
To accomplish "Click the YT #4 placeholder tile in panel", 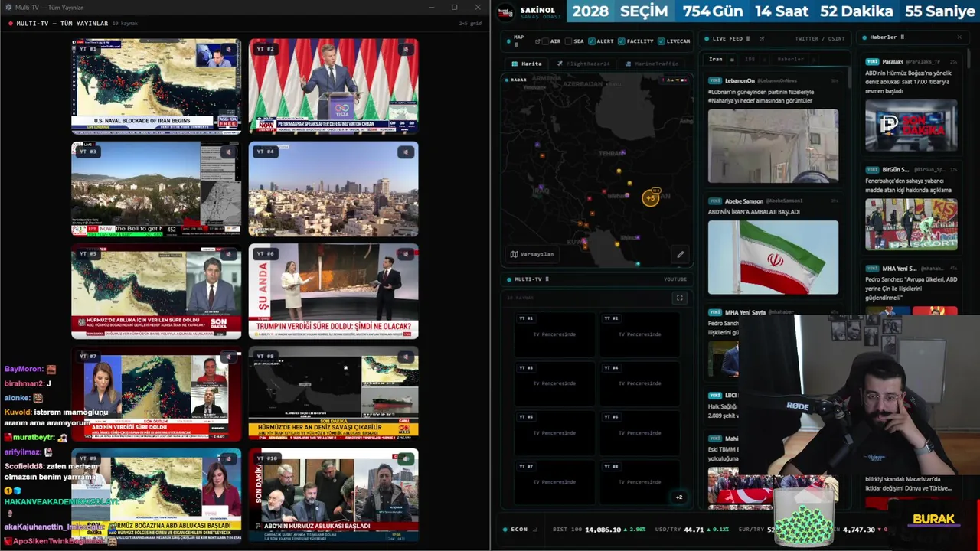I will [x=639, y=383].
